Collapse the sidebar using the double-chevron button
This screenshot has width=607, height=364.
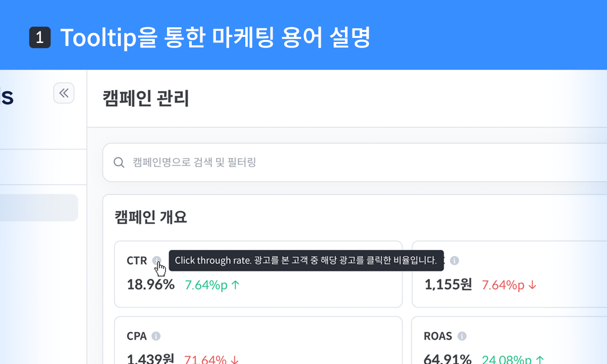point(64,93)
